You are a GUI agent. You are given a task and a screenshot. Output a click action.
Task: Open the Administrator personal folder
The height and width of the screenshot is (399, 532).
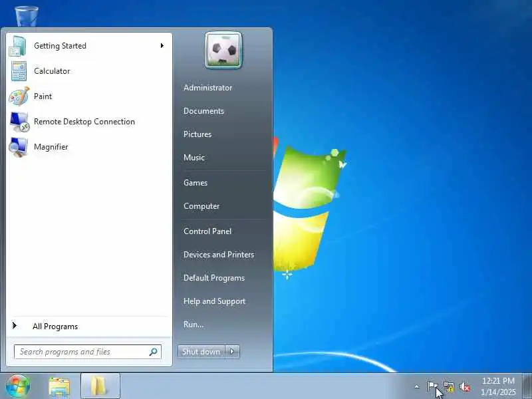207,88
